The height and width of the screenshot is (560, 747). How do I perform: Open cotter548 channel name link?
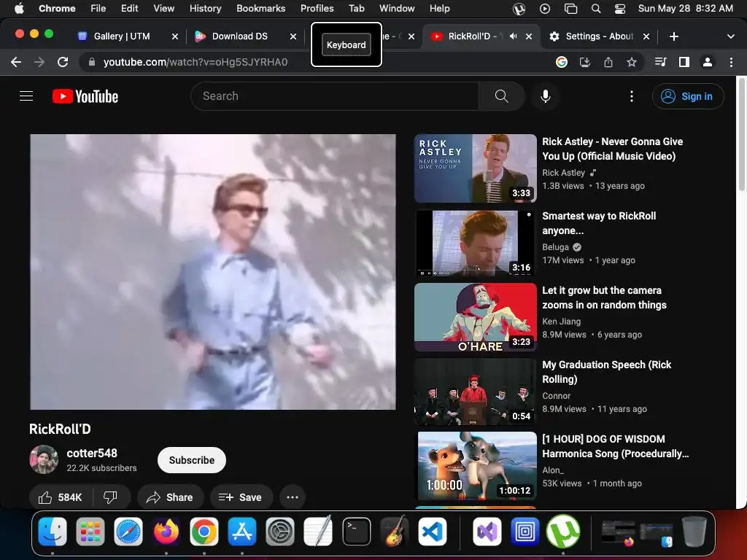[92, 453]
